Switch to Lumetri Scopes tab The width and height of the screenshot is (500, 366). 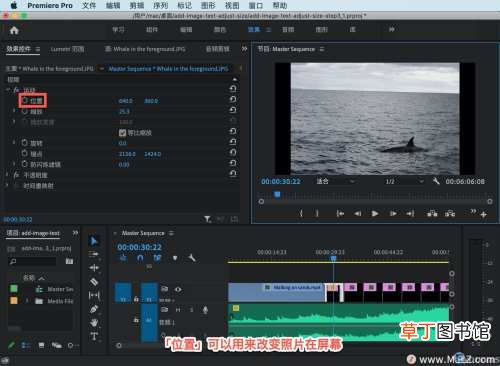click(x=67, y=49)
